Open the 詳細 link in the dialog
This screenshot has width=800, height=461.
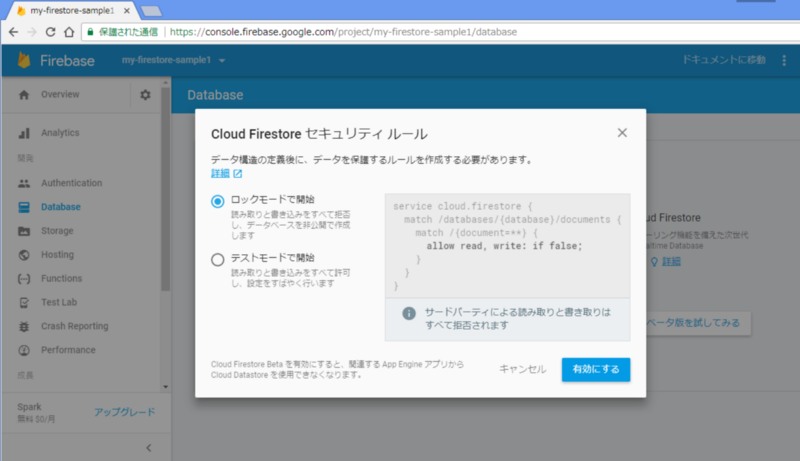(220, 174)
